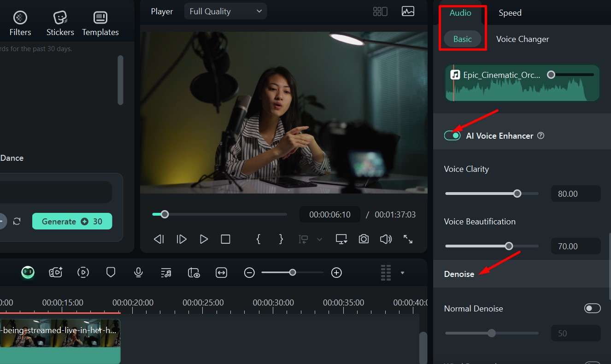The image size is (611, 364).
Task: Open the Stickers panel
Action: (x=60, y=23)
